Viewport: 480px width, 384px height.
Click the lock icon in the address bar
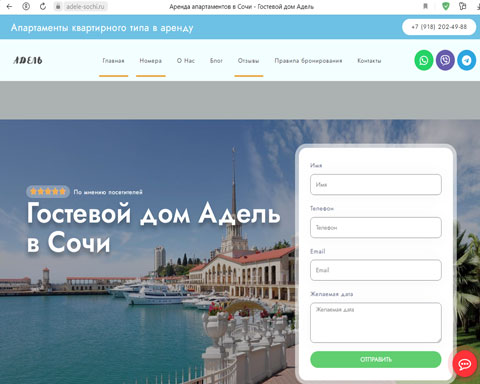click(x=58, y=6)
